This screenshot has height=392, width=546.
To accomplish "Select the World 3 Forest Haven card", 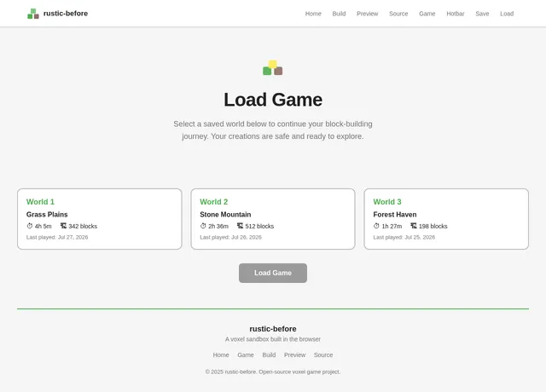I will coord(446,219).
